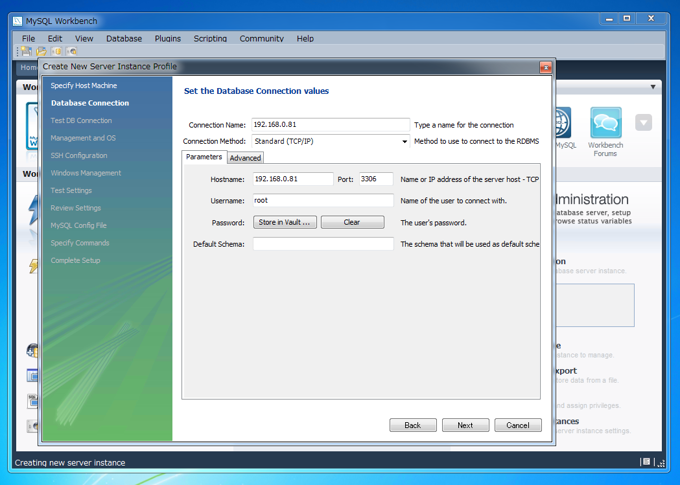680x485 pixels.
Task: Click the SSH Configuration step
Action: [x=78, y=155]
